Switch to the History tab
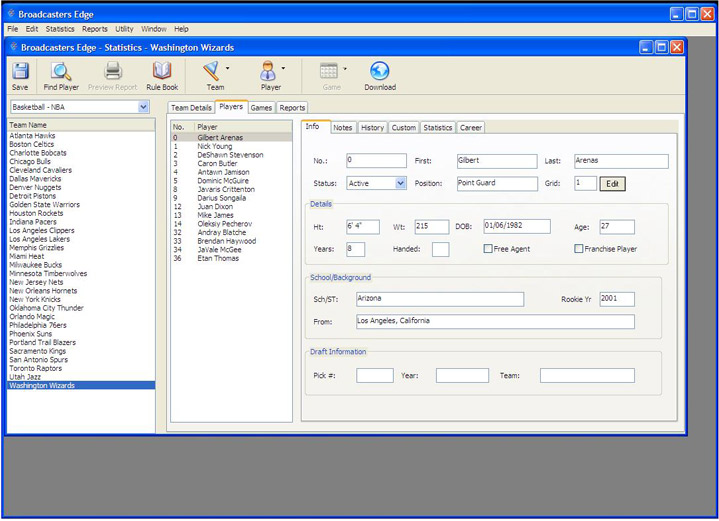The width and height of the screenshot is (719, 521). coord(372,127)
